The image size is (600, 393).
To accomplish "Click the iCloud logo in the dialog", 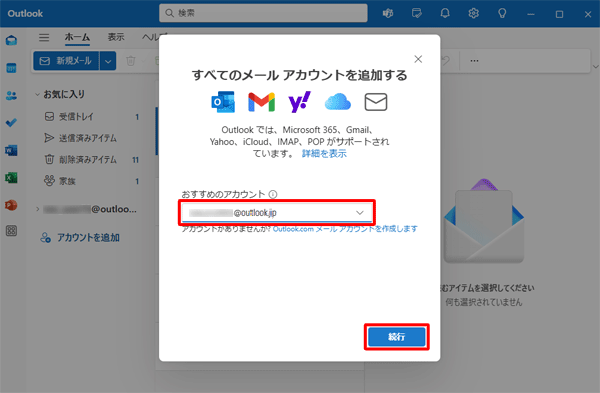I will coord(338,102).
